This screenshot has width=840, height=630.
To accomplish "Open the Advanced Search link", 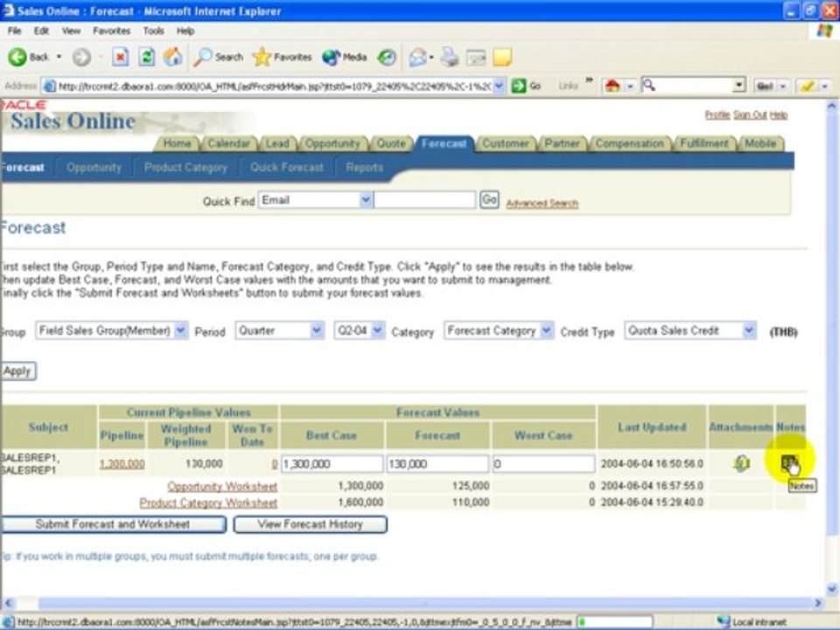I will (x=542, y=204).
